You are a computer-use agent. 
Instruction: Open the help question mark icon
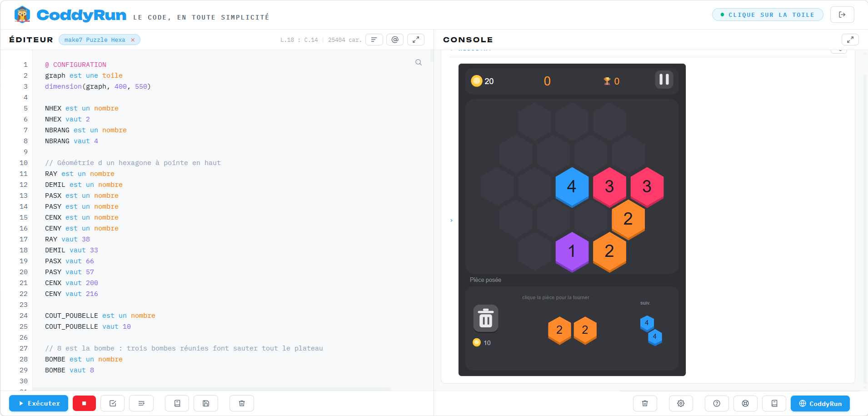click(717, 403)
